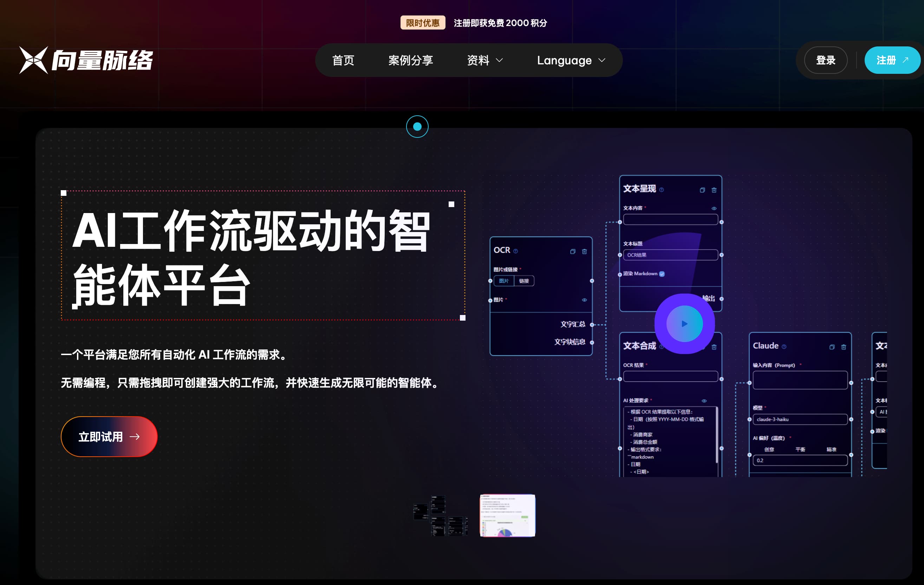
Task: Click the 限时优惠 badge
Action: (423, 22)
